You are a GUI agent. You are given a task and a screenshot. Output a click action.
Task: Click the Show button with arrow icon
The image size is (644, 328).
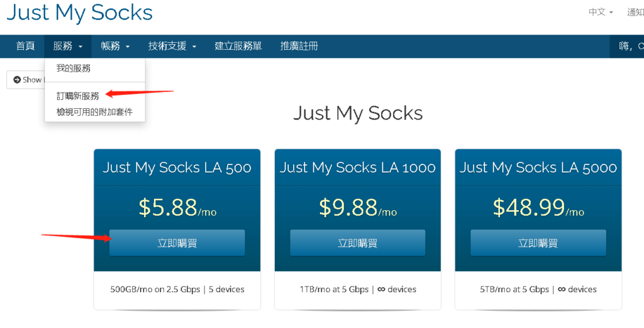[x=25, y=80]
